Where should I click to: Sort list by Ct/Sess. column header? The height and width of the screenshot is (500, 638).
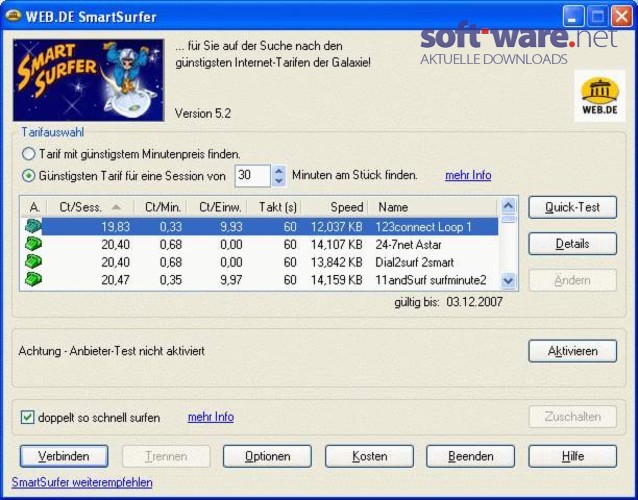pos(90,207)
